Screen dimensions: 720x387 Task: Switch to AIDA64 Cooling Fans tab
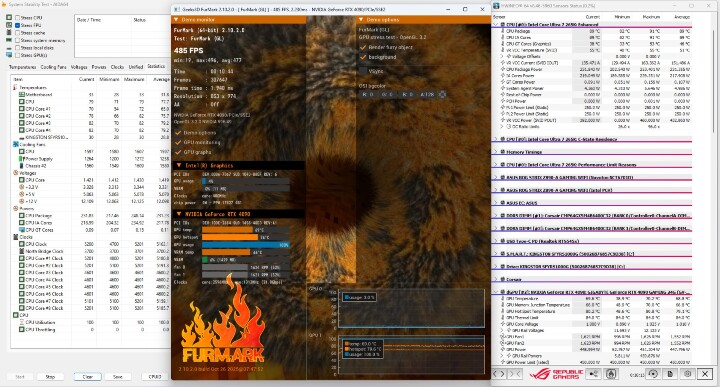pyautogui.click(x=53, y=67)
